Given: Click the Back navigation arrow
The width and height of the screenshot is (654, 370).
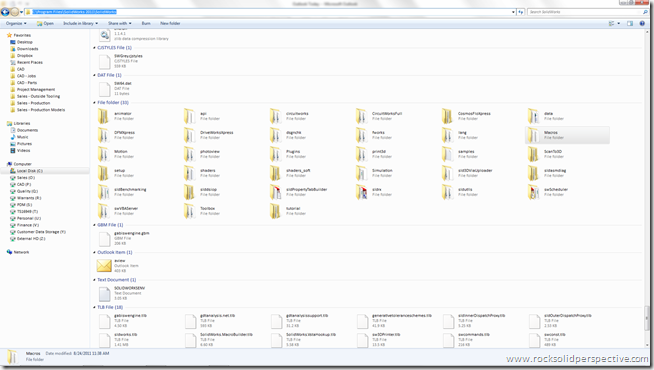Looking at the screenshot, I should click(x=5, y=12).
